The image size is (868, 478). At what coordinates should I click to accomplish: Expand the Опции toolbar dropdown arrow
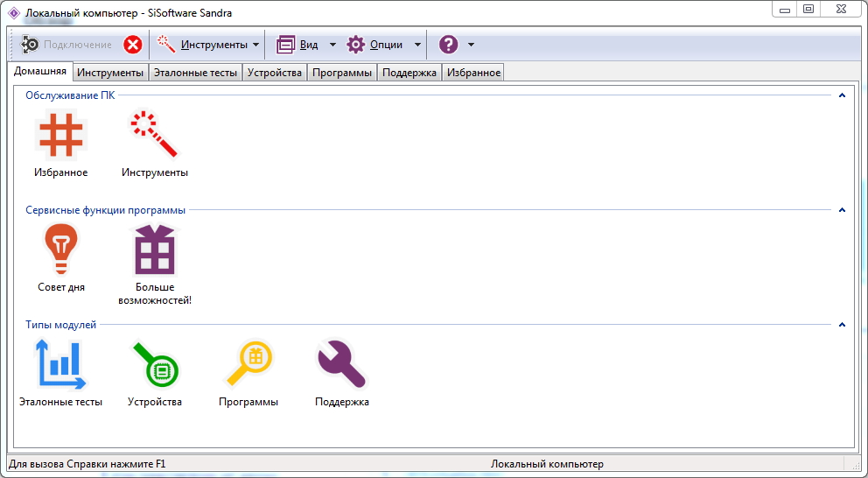coord(417,45)
